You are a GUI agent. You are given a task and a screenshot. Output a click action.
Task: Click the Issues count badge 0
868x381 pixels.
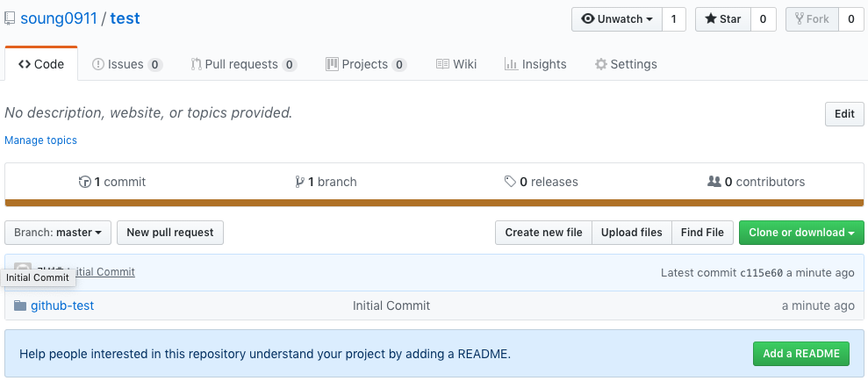point(155,65)
